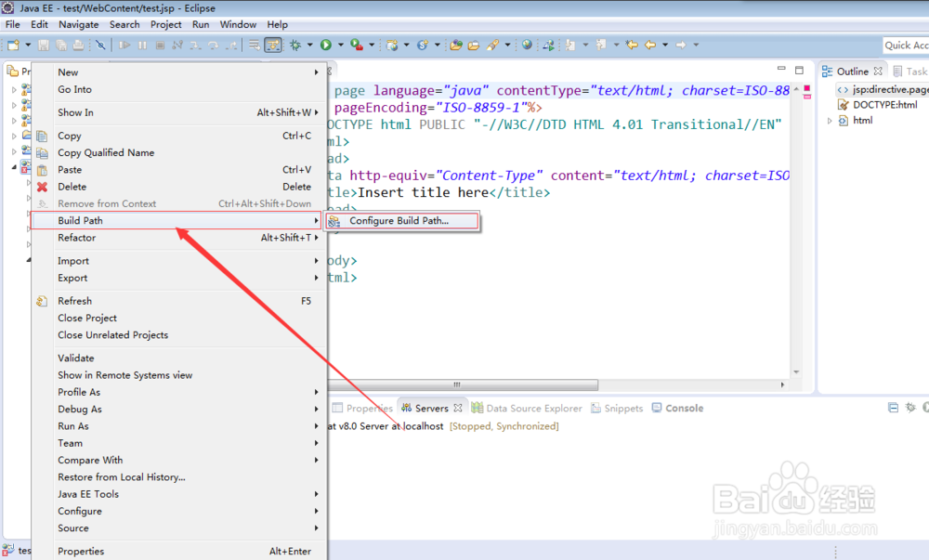Image resolution: width=929 pixels, height=560 pixels.
Task: Close the Servers view tab
Action: [x=458, y=409]
